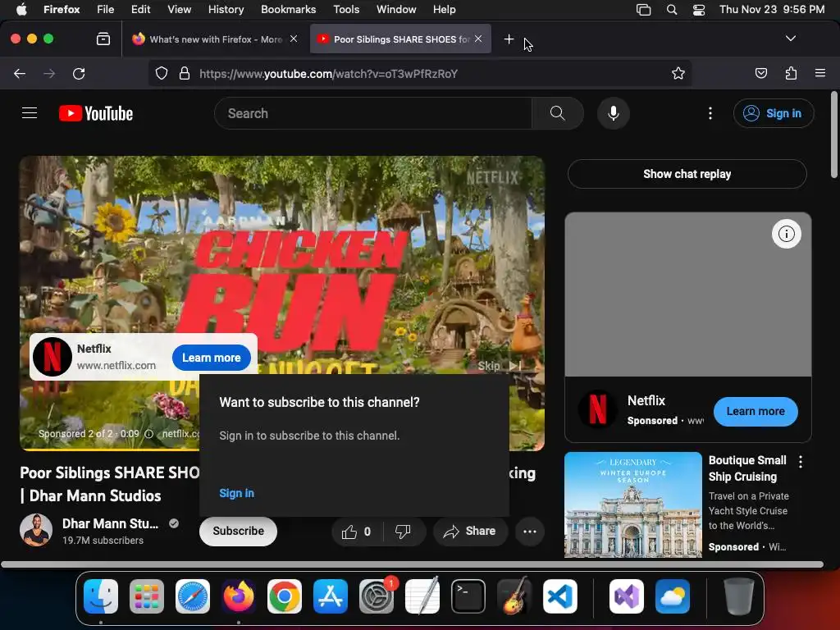The image size is (840, 630).
Task: Open the History menu
Action: pyautogui.click(x=226, y=9)
